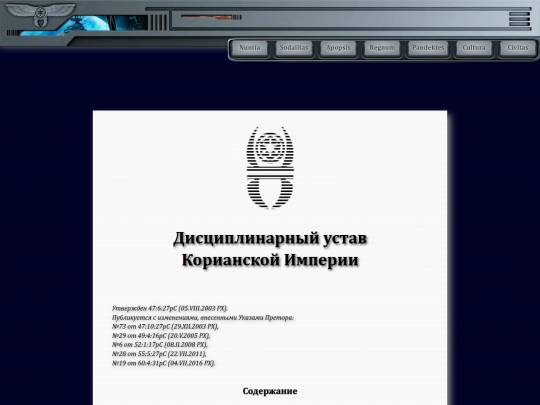Click the decree line '№28 от 55:5:27рС'

coord(159,354)
